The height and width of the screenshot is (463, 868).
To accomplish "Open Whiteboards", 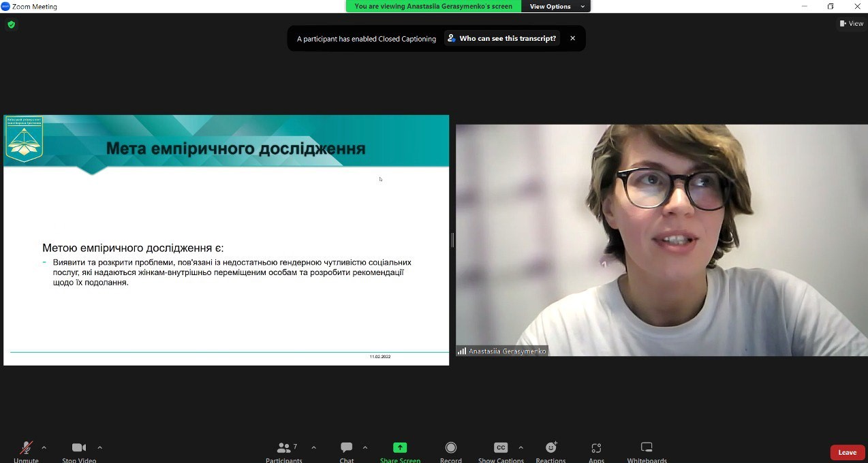I will click(647, 451).
